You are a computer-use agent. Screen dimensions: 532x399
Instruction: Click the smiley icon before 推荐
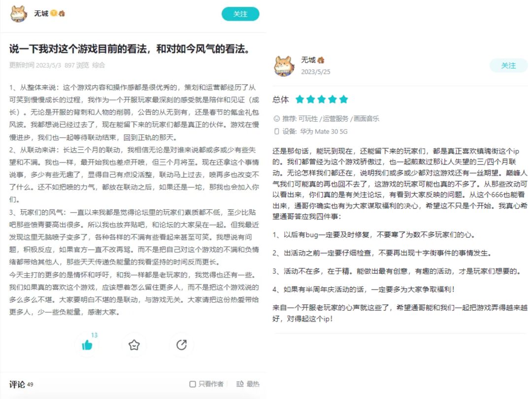point(276,118)
